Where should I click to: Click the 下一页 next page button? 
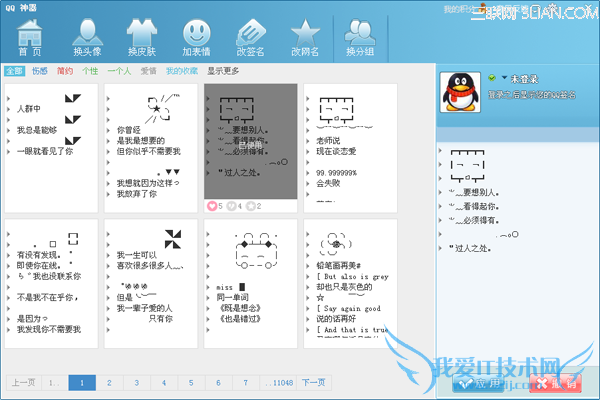coord(314,382)
